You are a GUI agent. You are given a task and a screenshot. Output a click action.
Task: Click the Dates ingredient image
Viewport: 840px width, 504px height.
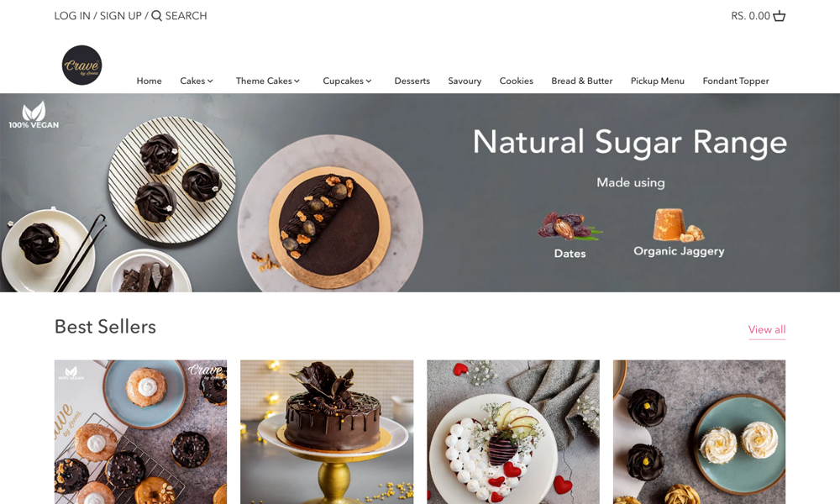click(569, 225)
